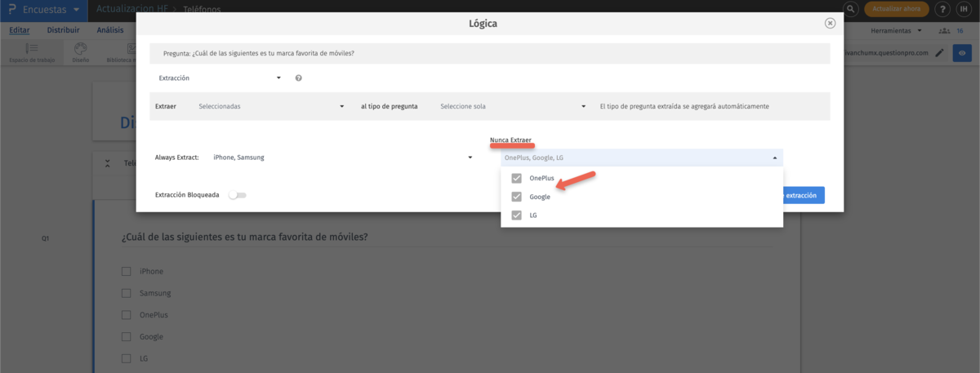Click the question title ¿Cuál de las siguientes
This screenshot has width=980, height=373.
point(244,237)
